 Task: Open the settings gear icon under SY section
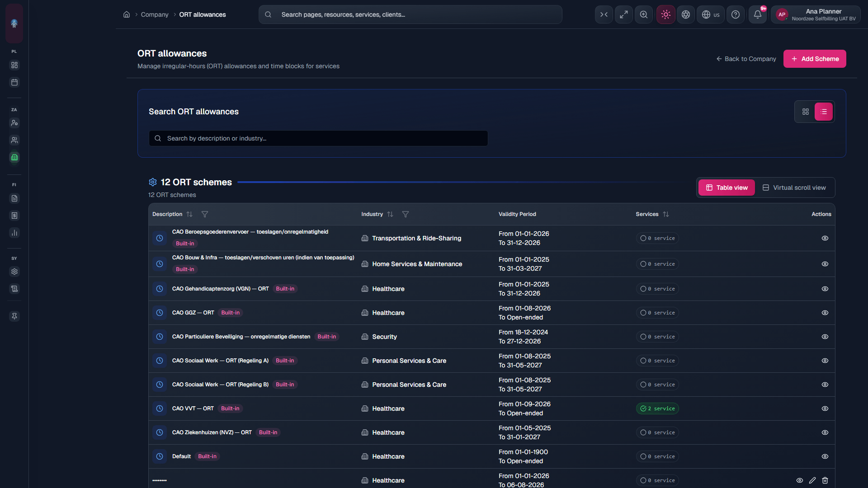14,272
